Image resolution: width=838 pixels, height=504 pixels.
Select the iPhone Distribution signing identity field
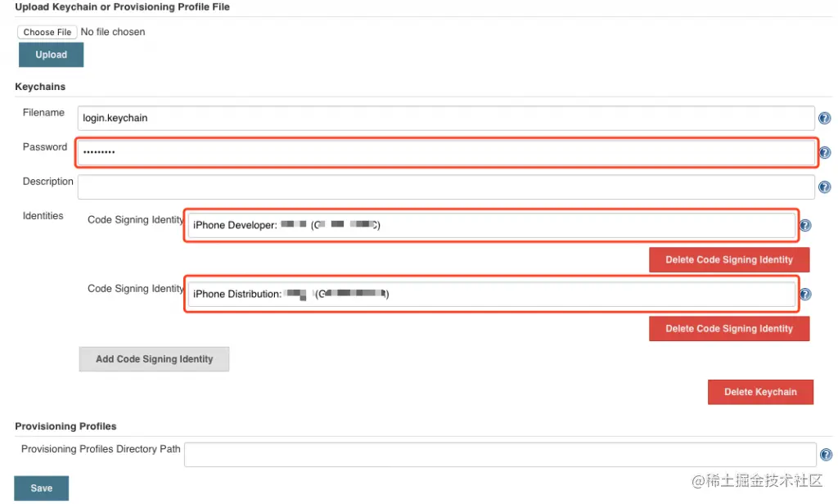click(x=491, y=294)
